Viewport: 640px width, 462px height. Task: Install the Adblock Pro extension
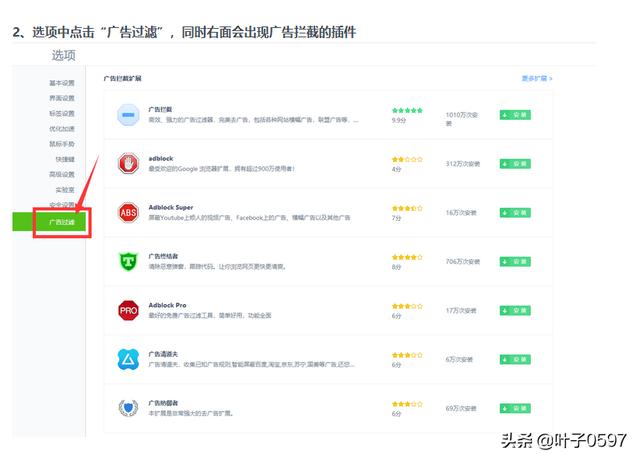pyautogui.click(x=514, y=310)
